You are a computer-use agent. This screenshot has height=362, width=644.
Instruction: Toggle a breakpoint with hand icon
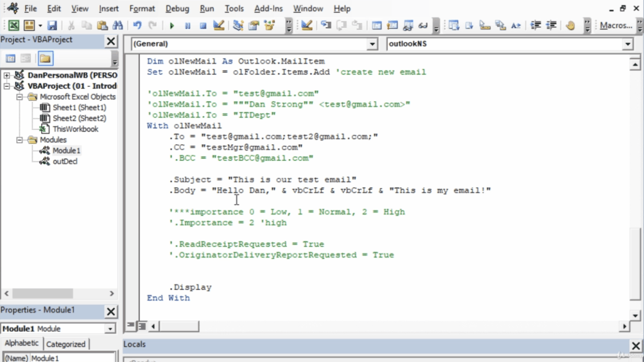pyautogui.click(x=570, y=25)
